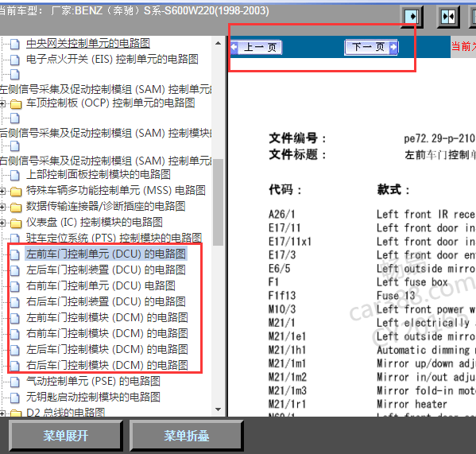Click 菜单展开 to expand the menu
The height and width of the screenshot is (454, 476).
point(66,436)
